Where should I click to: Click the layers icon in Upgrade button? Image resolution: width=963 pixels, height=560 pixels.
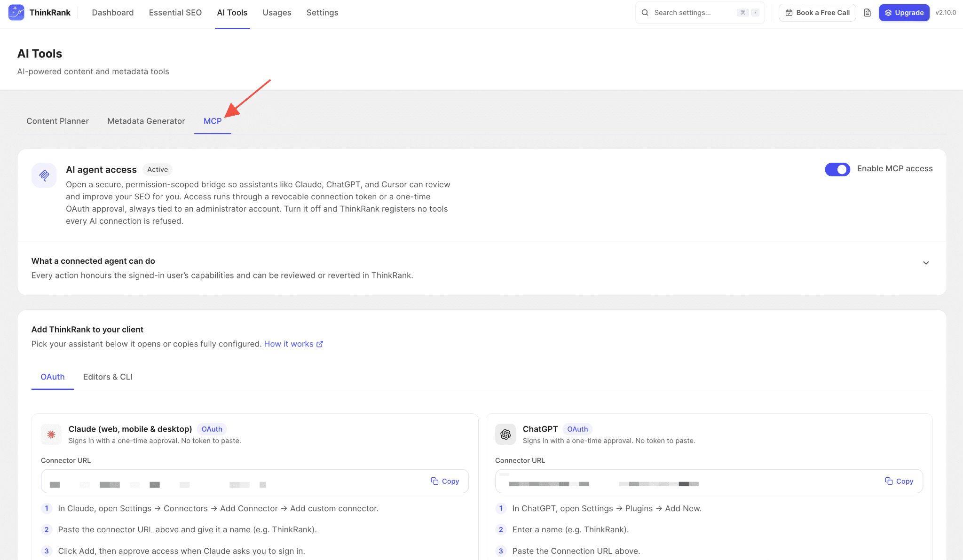pos(888,13)
